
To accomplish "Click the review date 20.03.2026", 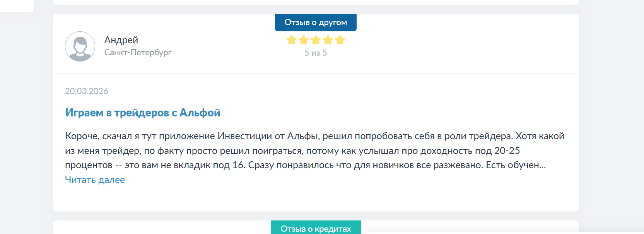I will [x=87, y=91].
